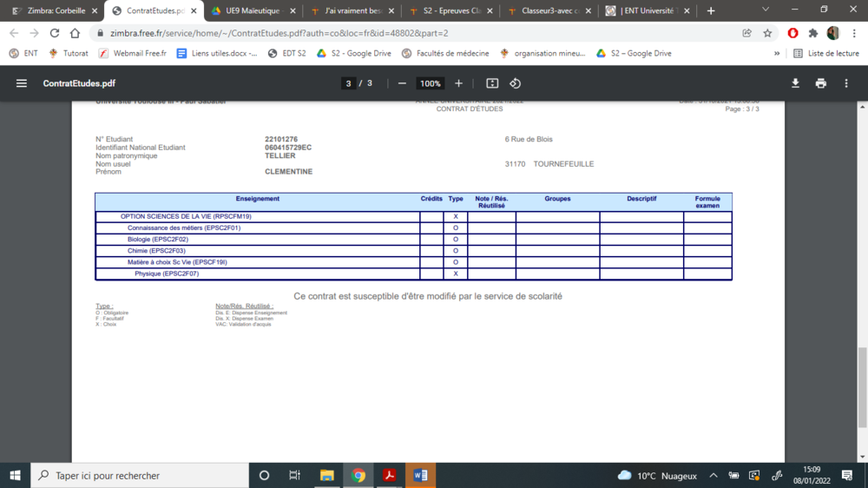Open Word from the Windows taskbar

(x=420, y=475)
